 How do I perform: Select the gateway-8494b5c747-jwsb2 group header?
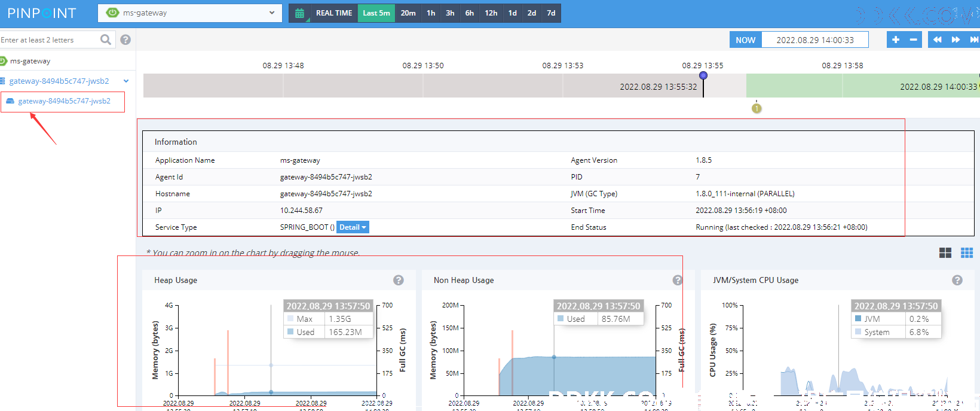[59, 81]
